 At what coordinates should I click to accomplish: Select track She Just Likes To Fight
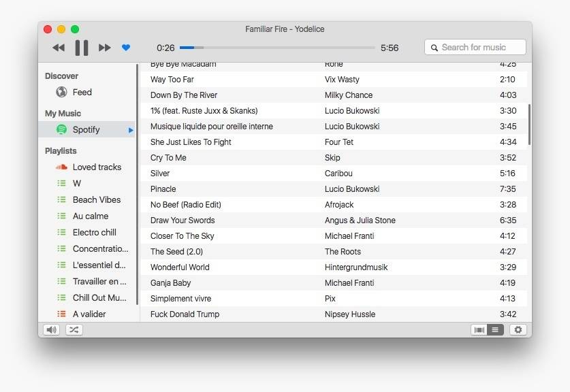pos(334,142)
